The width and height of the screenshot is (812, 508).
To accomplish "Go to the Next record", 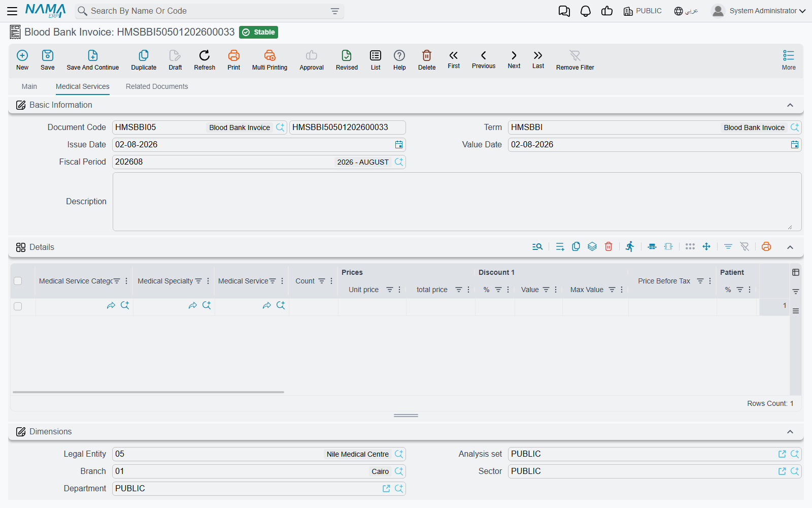I will 514,59.
